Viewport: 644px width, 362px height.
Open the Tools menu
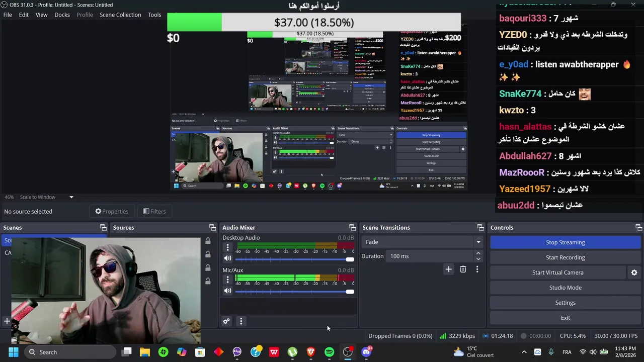coord(154,15)
